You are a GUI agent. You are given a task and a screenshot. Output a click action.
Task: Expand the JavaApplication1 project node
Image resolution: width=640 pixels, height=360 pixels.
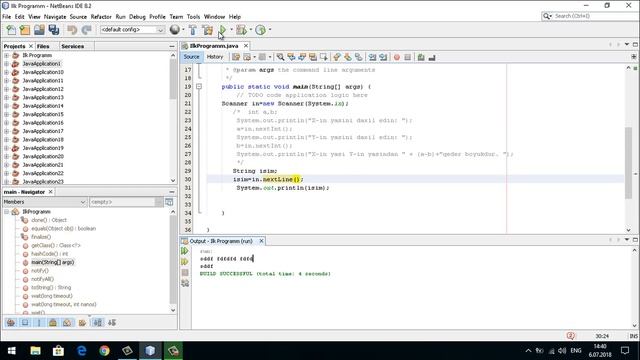tap(7, 64)
